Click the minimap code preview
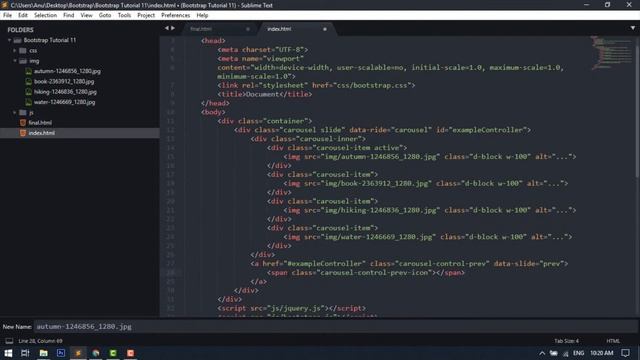This screenshot has height=360, width=640. click(611, 52)
